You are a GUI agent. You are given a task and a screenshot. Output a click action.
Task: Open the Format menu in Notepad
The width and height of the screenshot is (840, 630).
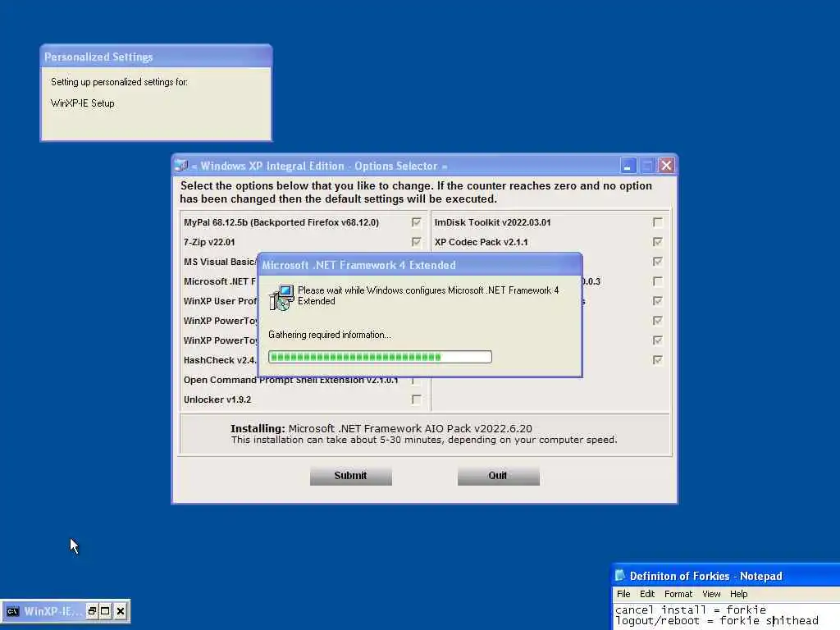pos(678,594)
